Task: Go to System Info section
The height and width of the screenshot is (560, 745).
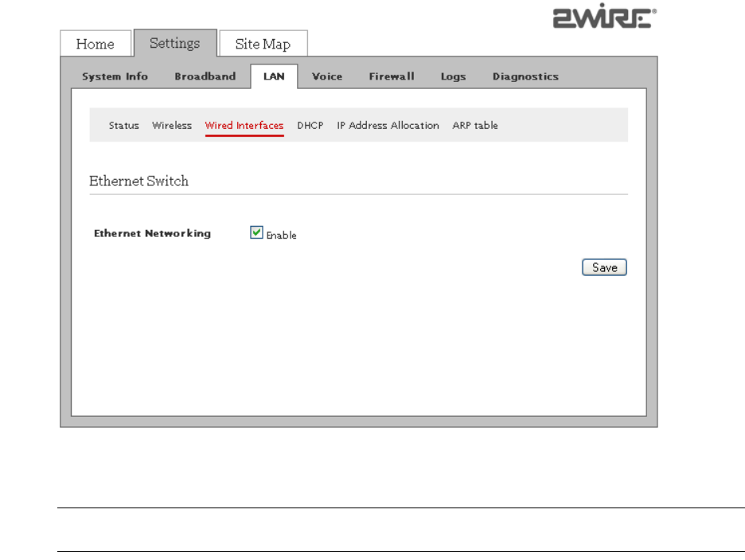Action: (115, 76)
